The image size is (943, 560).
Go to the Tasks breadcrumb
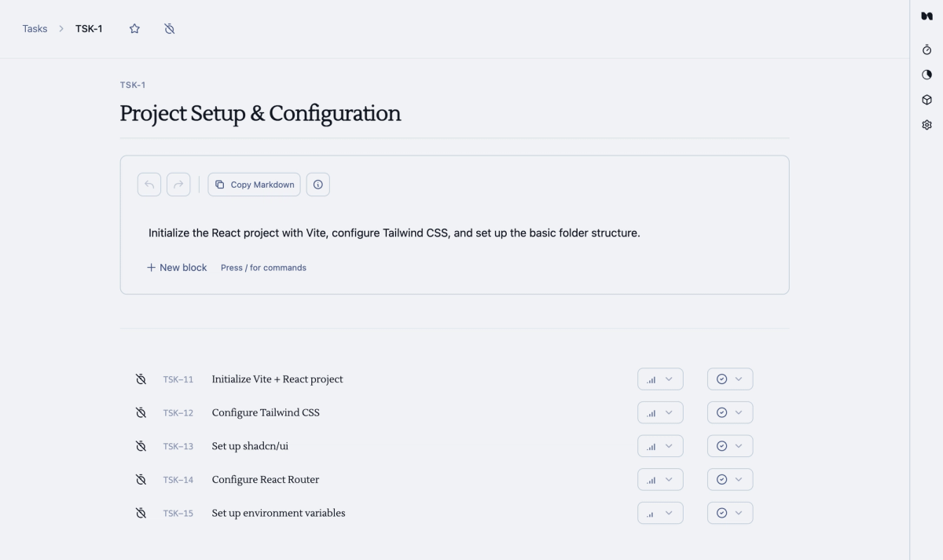tap(35, 29)
